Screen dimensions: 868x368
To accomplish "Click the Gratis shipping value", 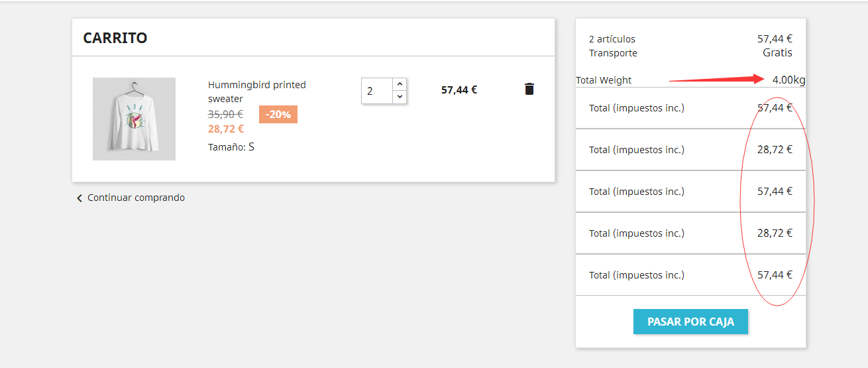I will point(777,53).
